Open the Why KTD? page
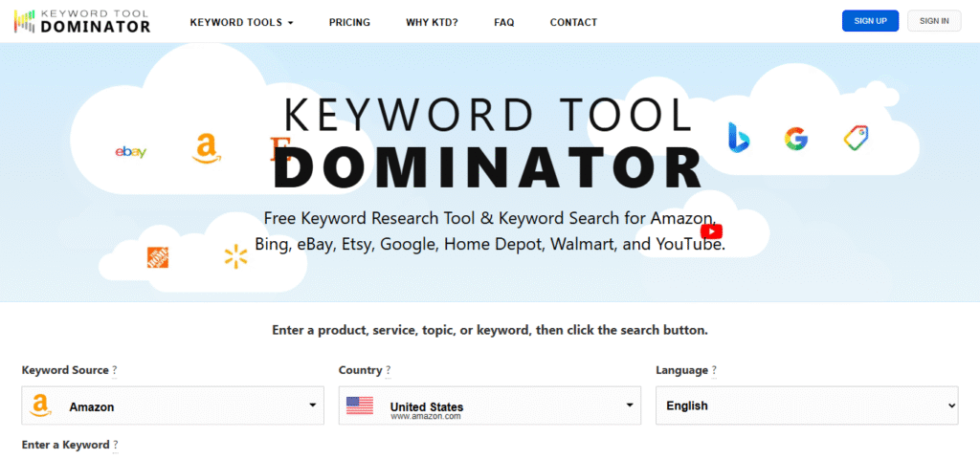The width and height of the screenshot is (980, 460). [432, 22]
